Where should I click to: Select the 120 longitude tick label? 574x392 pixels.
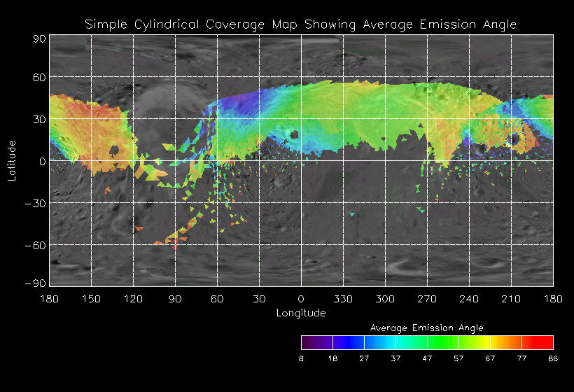pyautogui.click(x=133, y=299)
